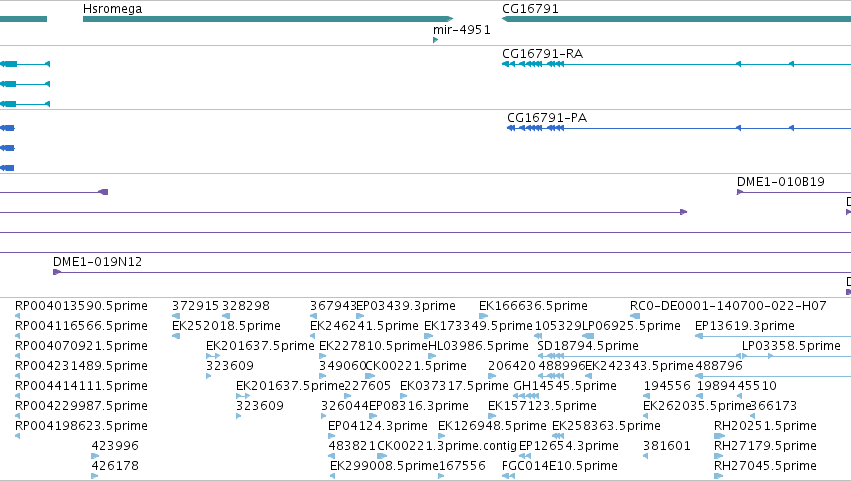
Task: Select RH27045.5prime label
Action: tap(765, 466)
